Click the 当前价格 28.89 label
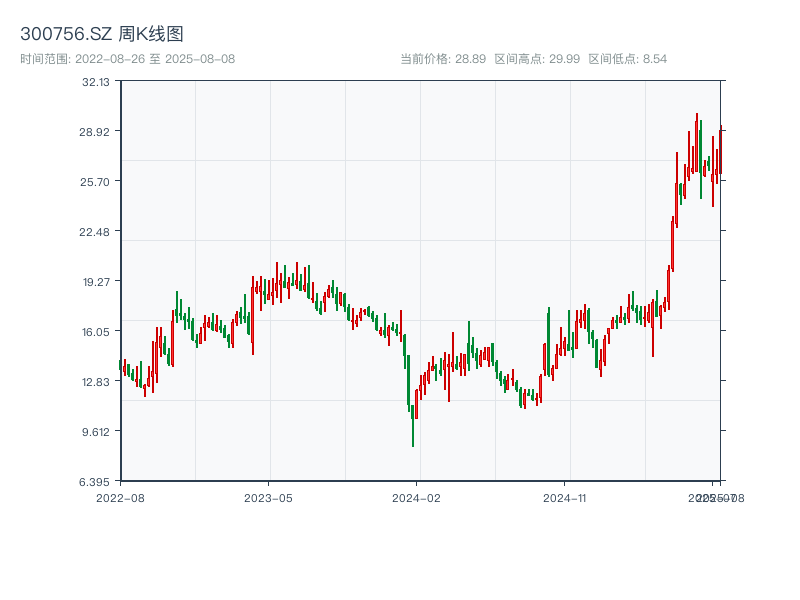800x600 pixels. (443, 59)
